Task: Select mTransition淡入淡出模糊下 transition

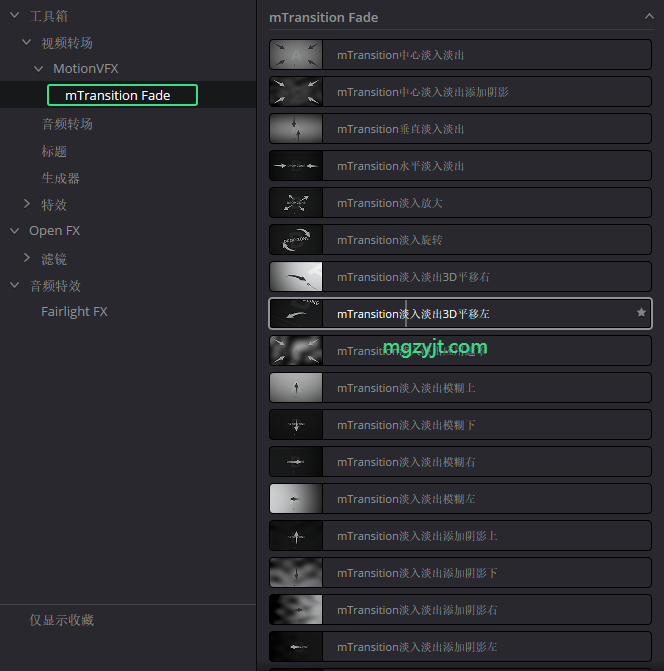Action: pyautogui.click(x=460, y=425)
